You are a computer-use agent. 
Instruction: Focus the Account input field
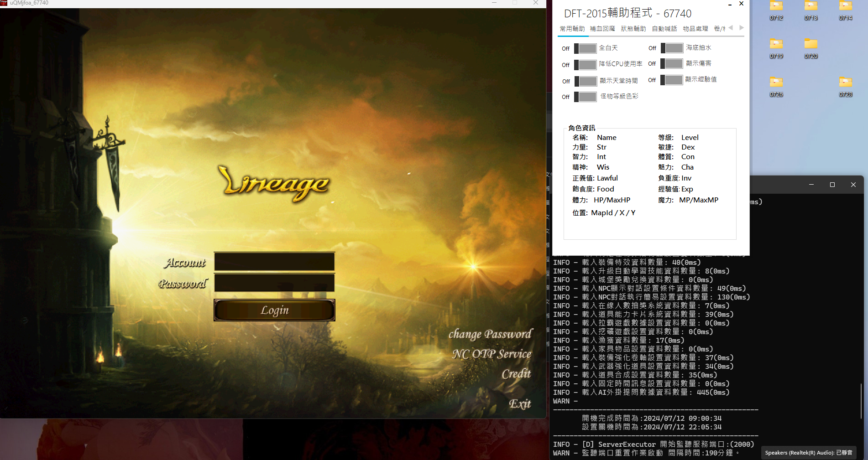point(274,262)
